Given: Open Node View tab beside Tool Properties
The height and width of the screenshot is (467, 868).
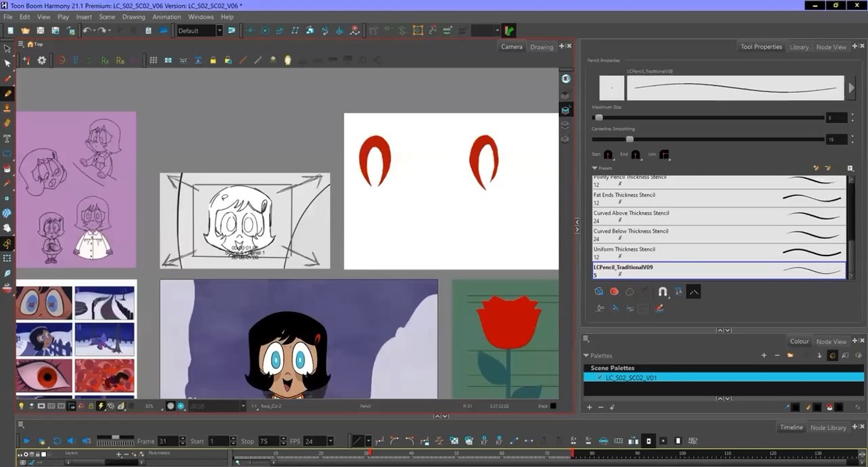Looking at the screenshot, I should 831,47.
